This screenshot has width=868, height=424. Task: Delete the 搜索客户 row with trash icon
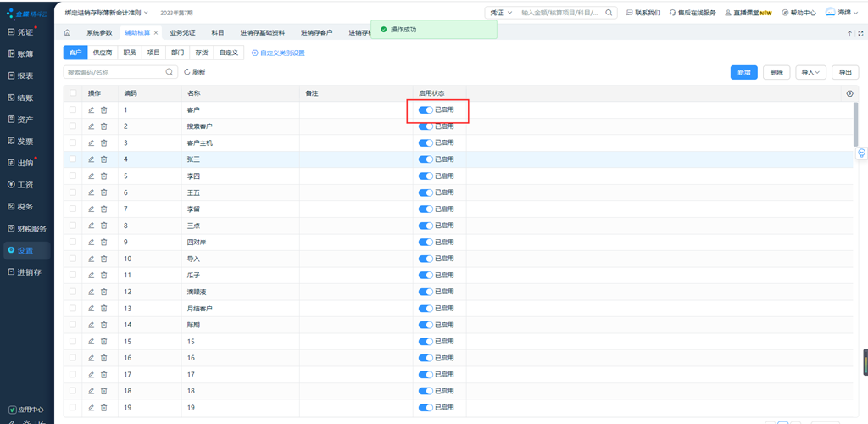click(104, 126)
